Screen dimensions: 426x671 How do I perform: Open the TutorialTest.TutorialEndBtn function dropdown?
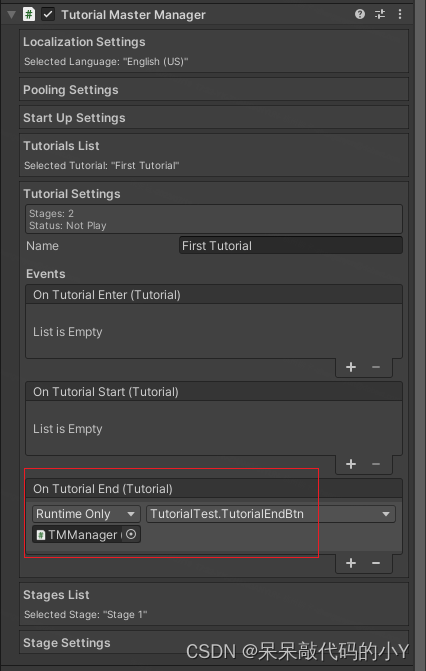point(271,514)
